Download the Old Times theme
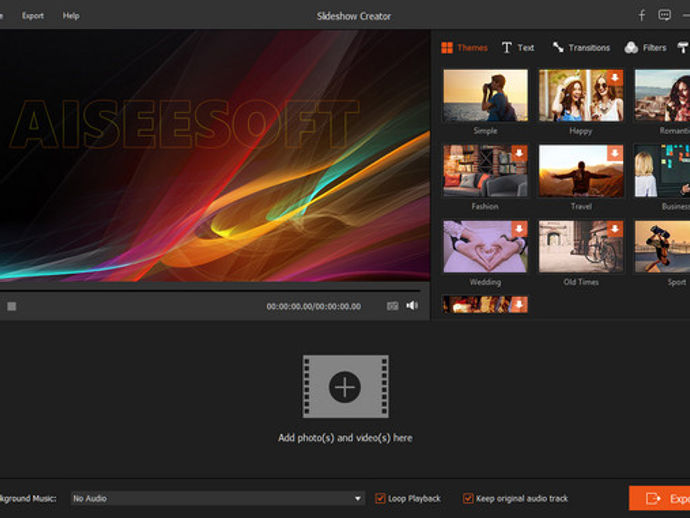The image size is (690, 518). coord(615,229)
